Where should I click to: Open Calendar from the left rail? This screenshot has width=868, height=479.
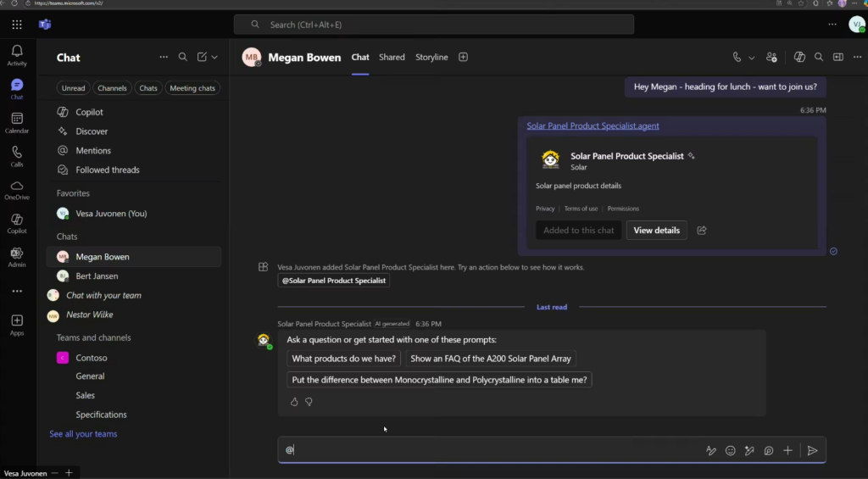(x=17, y=122)
